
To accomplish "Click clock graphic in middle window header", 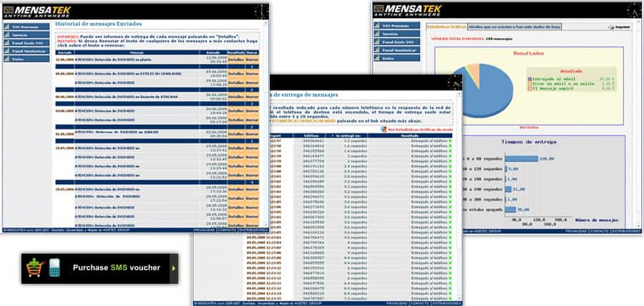I will 454,82.
